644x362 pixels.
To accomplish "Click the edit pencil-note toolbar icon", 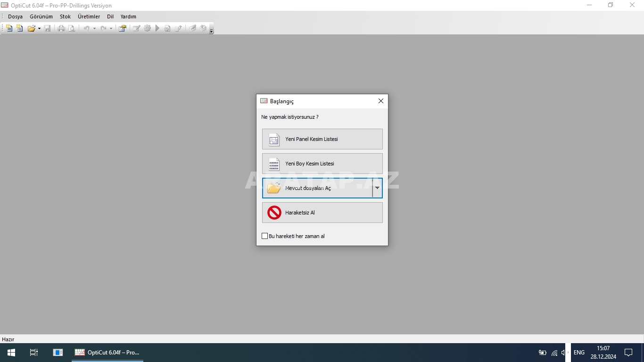I will (136, 28).
